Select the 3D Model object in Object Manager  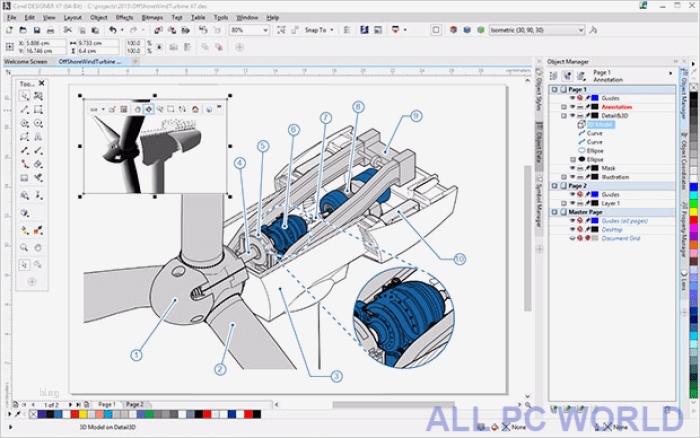click(600, 125)
